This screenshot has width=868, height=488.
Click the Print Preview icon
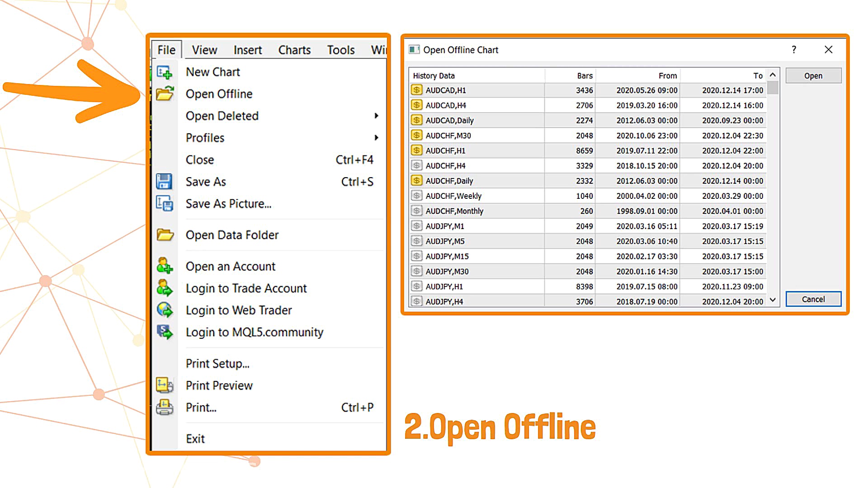click(164, 385)
